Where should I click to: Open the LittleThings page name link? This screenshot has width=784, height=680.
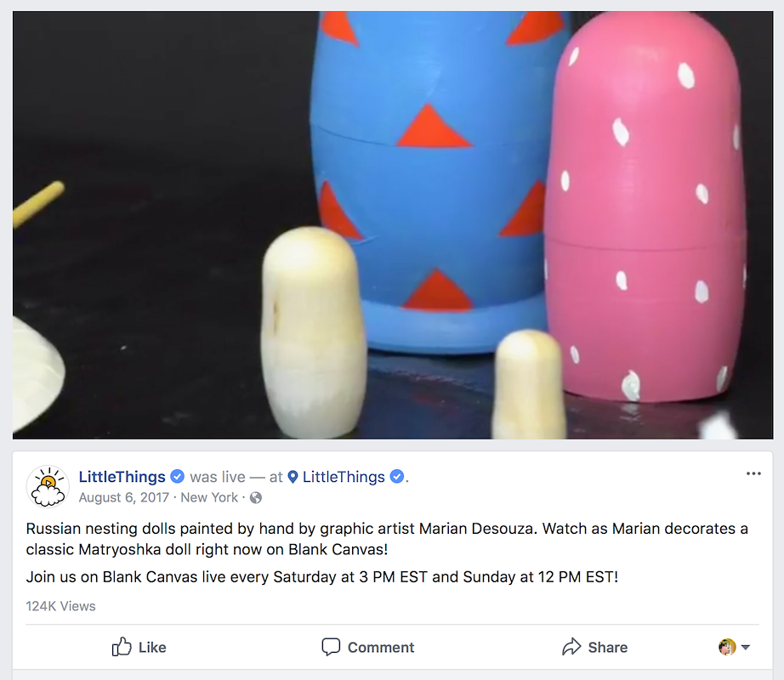click(122, 477)
